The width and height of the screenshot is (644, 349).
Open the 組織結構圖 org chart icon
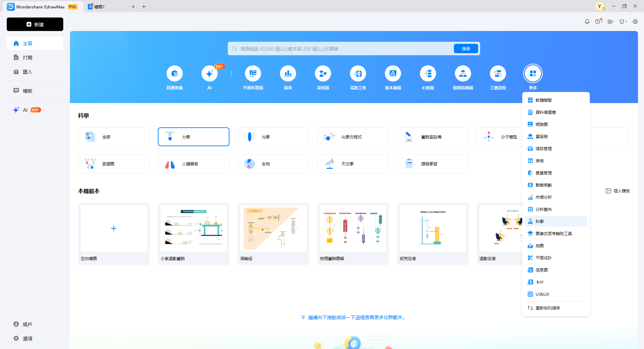click(x=463, y=74)
